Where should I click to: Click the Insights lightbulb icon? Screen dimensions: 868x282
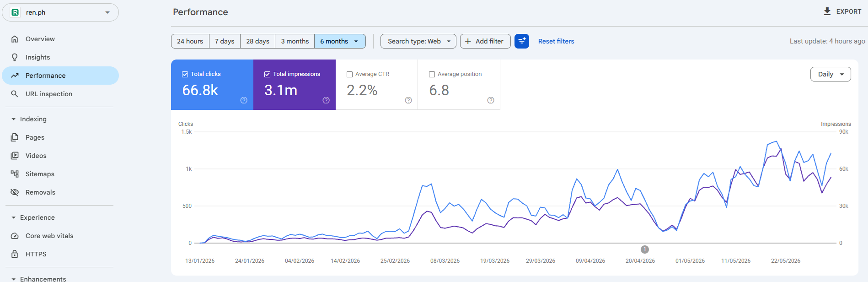click(15, 57)
